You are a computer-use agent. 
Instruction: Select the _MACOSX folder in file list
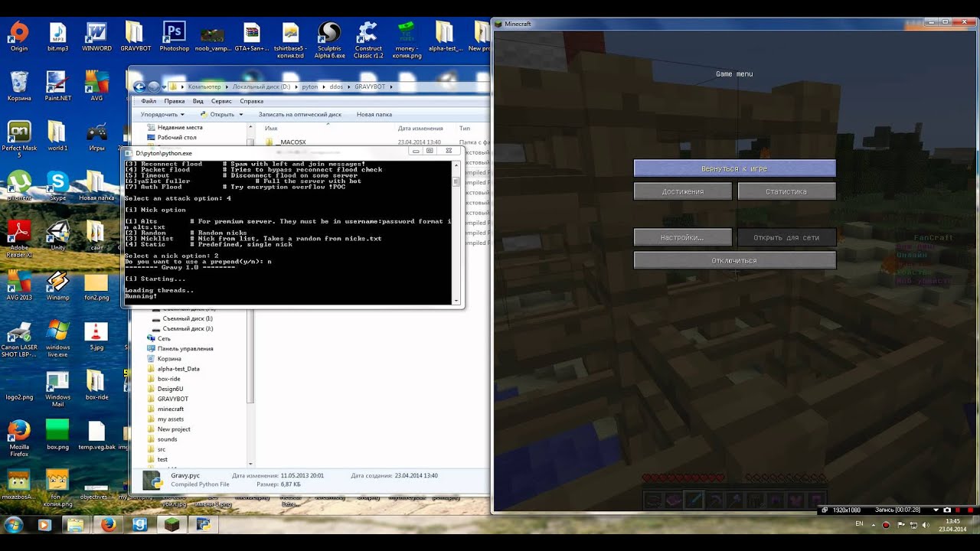tap(286, 142)
